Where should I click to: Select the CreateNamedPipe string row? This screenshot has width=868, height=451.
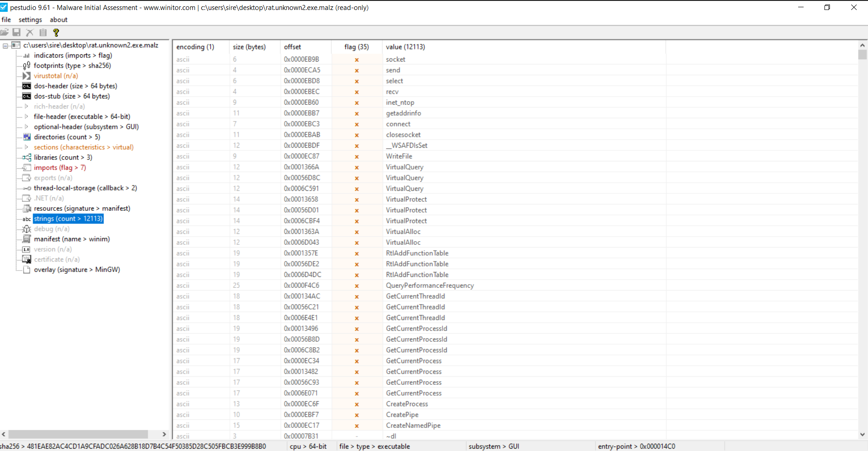[413, 425]
